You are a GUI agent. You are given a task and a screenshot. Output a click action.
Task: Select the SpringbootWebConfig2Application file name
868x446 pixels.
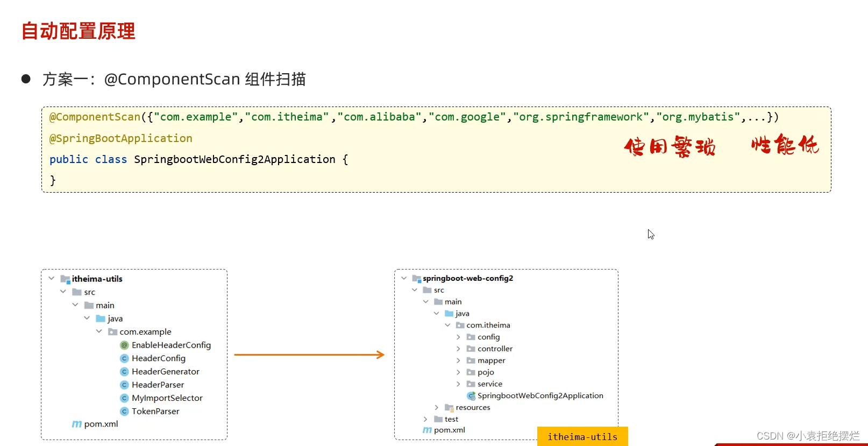[x=540, y=396]
